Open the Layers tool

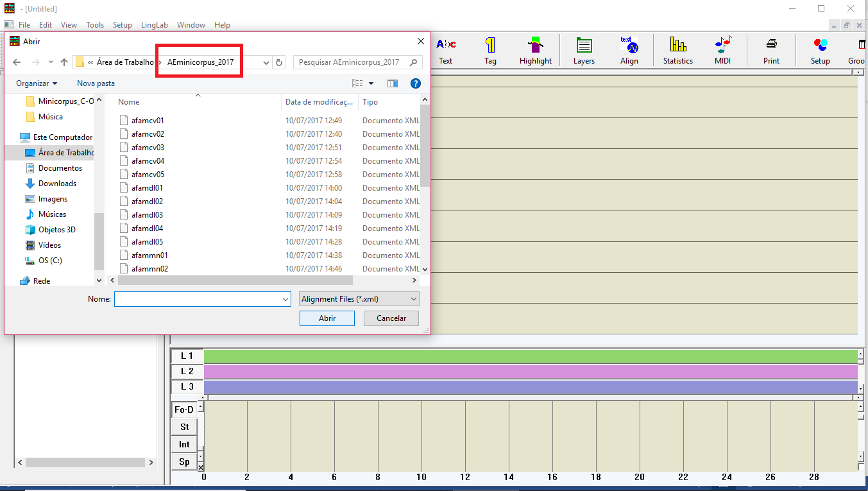(584, 50)
